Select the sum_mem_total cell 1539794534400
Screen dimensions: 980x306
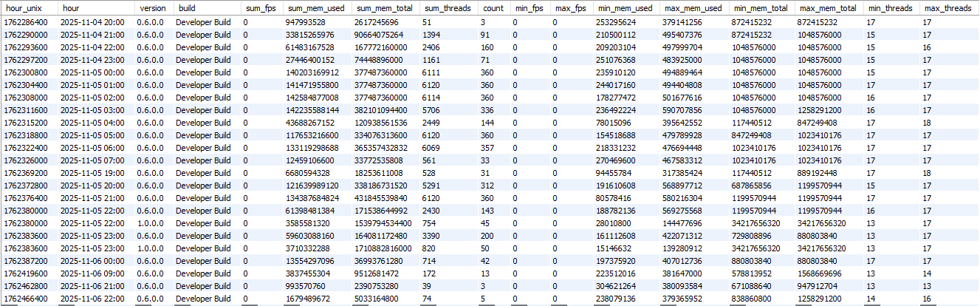pyautogui.click(x=387, y=223)
